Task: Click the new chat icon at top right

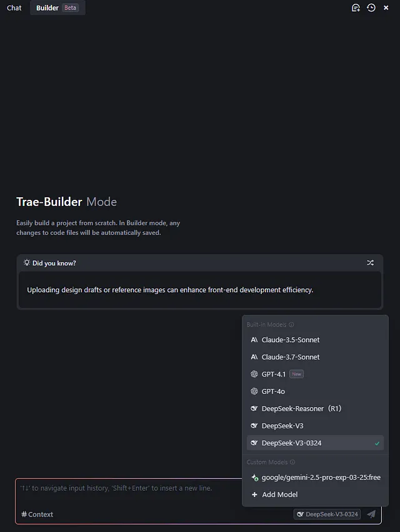Action: pyautogui.click(x=356, y=7)
